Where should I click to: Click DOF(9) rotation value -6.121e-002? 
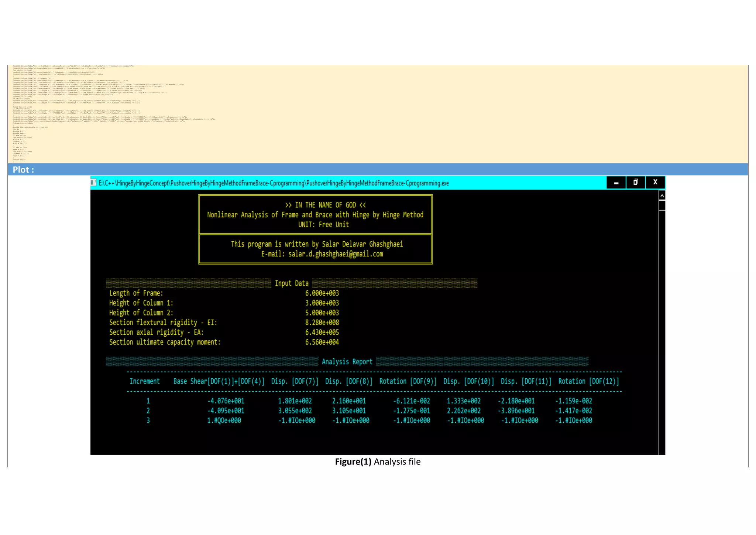(412, 401)
